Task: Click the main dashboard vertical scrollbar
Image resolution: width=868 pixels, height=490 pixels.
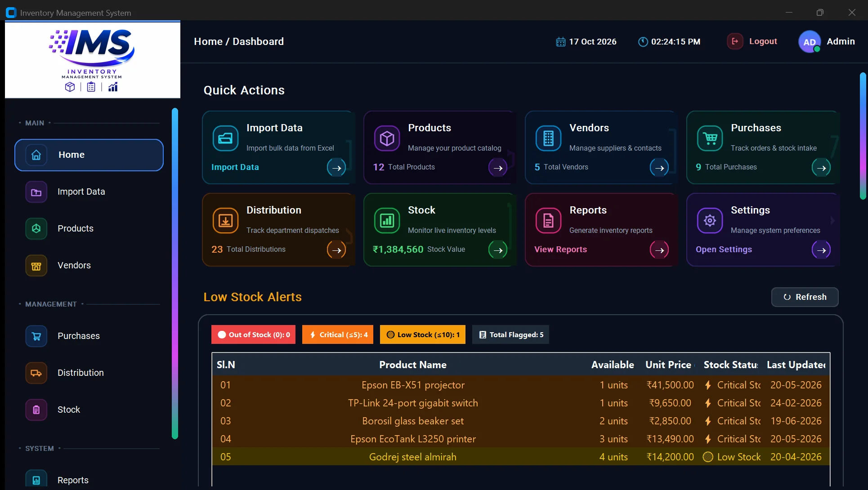Action: click(863, 136)
